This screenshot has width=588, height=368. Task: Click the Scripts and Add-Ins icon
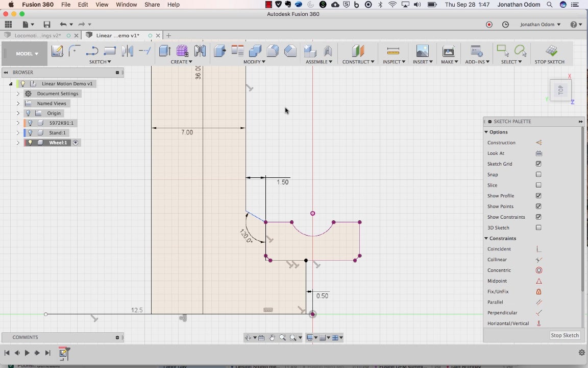[x=477, y=51]
